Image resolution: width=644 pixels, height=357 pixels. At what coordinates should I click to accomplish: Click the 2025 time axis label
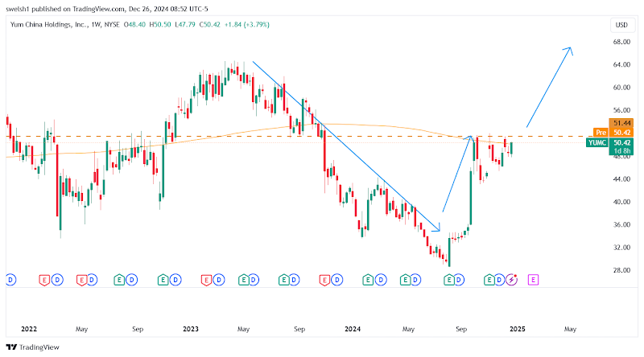[517, 329]
